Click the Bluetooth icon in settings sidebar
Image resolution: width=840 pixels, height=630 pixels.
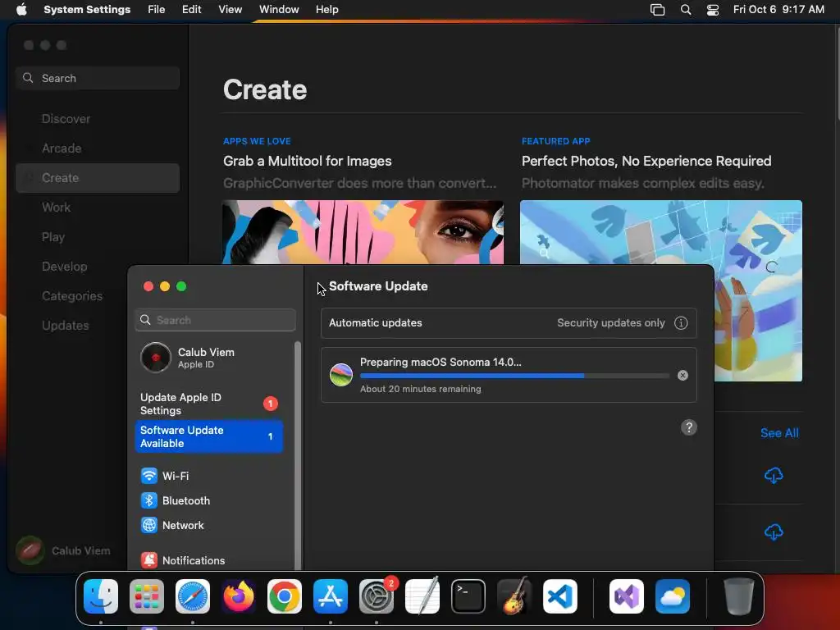tap(149, 500)
